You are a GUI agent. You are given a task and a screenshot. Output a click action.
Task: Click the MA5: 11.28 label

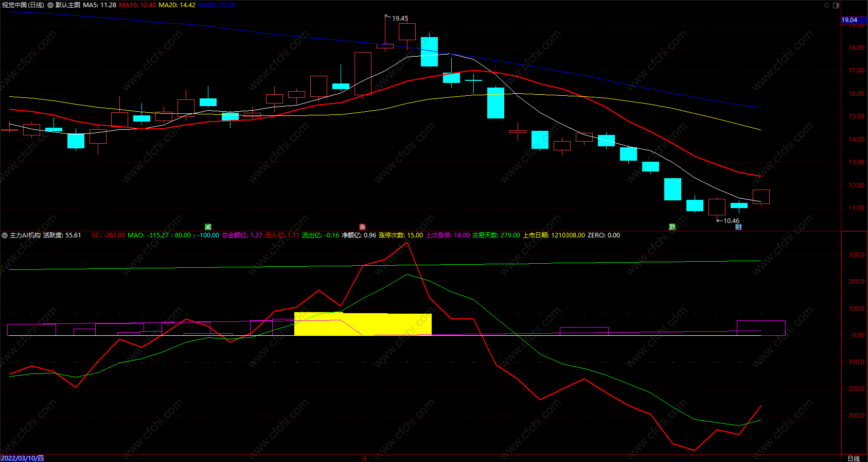(x=100, y=5)
